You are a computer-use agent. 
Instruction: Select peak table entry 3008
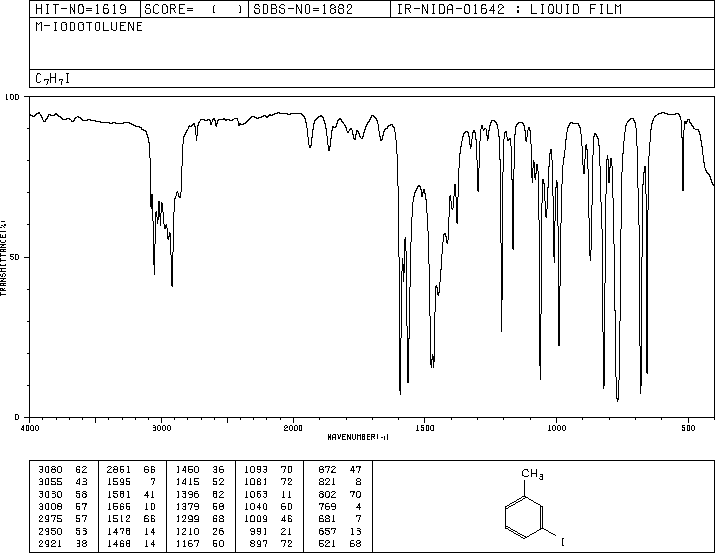click(51, 506)
